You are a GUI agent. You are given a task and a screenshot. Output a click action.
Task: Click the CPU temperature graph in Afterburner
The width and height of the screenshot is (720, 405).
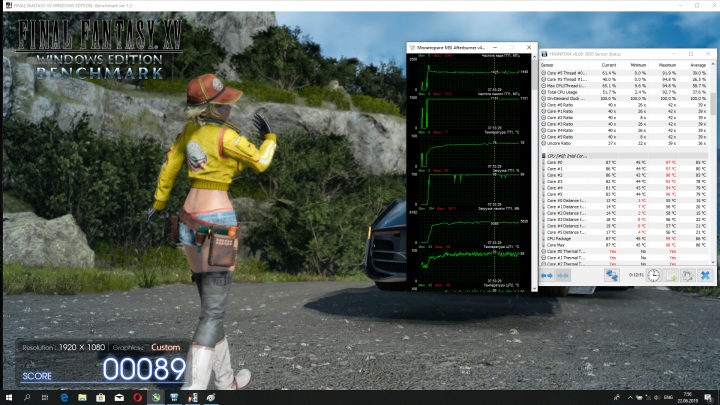click(x=468, y=265)
